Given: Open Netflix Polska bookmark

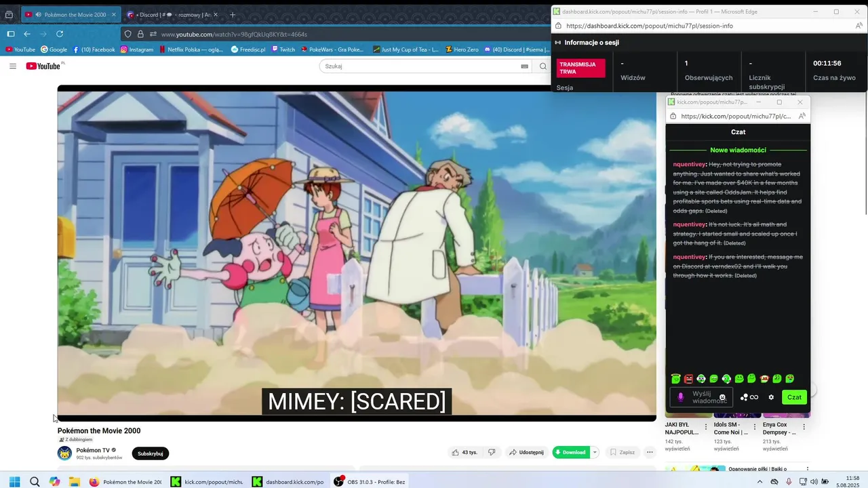Looking at the screenshot, I should (x=191, y=49).
